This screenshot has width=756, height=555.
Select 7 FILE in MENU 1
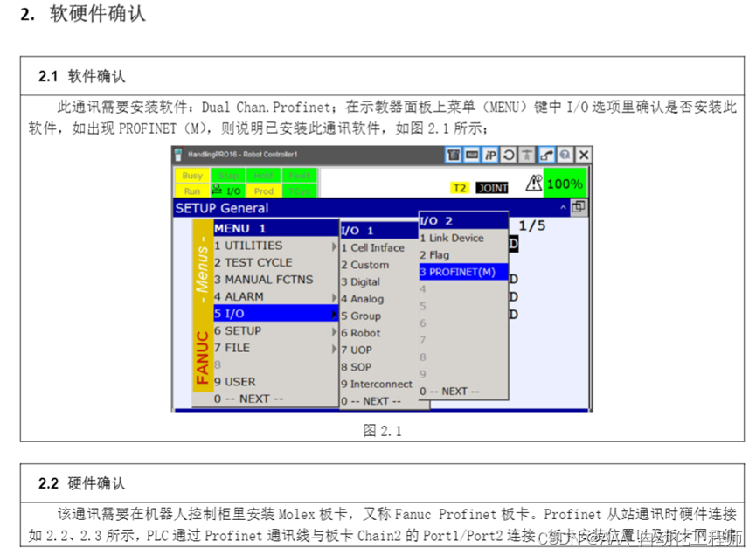(275, 348)
